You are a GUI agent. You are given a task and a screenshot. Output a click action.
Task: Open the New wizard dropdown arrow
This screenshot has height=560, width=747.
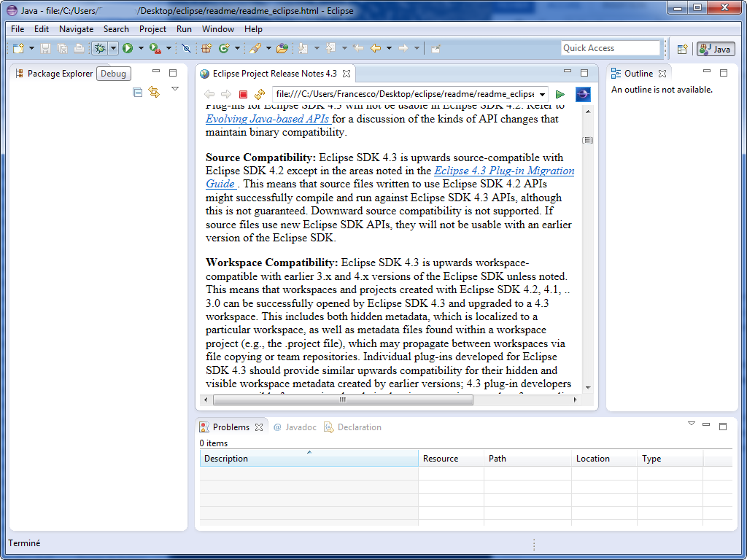pyautogui.click(x=30, y=49)
